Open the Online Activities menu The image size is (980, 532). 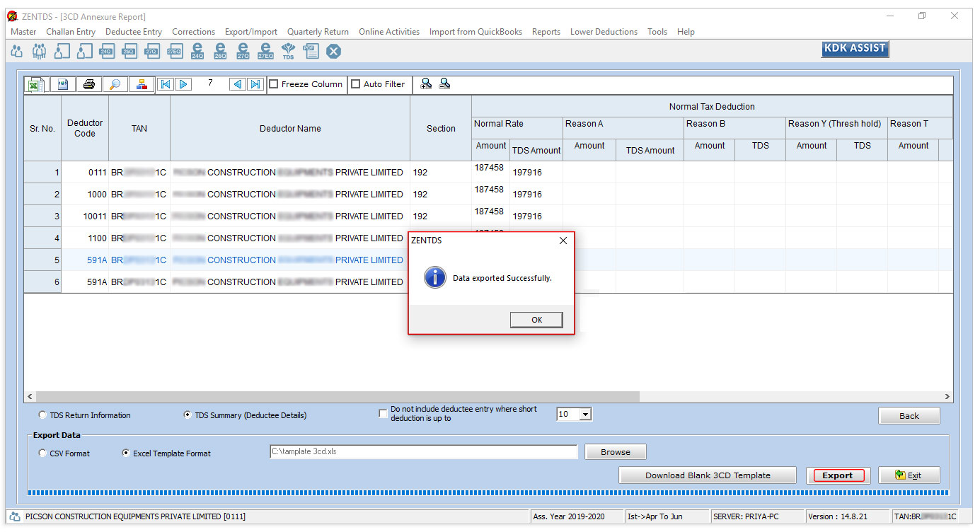[x=389, y=32]
